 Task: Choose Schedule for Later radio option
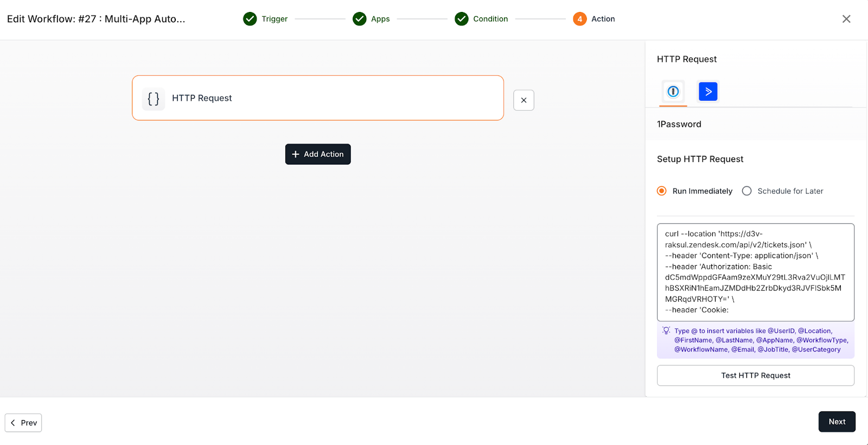tap(747, 191)
